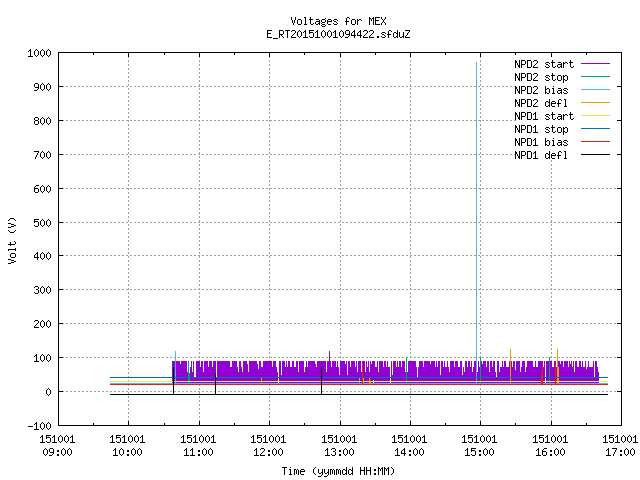Click the 15:00 time axis label
640x480 pixels.
pos(479,452)
